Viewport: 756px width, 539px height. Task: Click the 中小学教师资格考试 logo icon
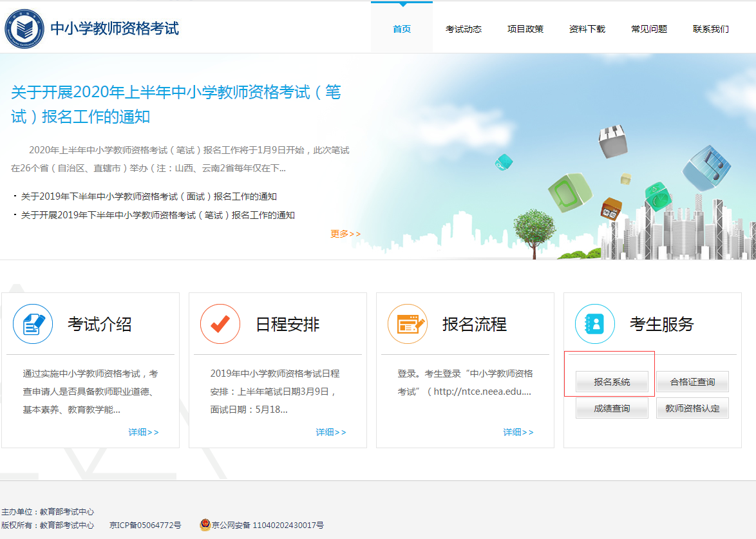tap(24, 27)
